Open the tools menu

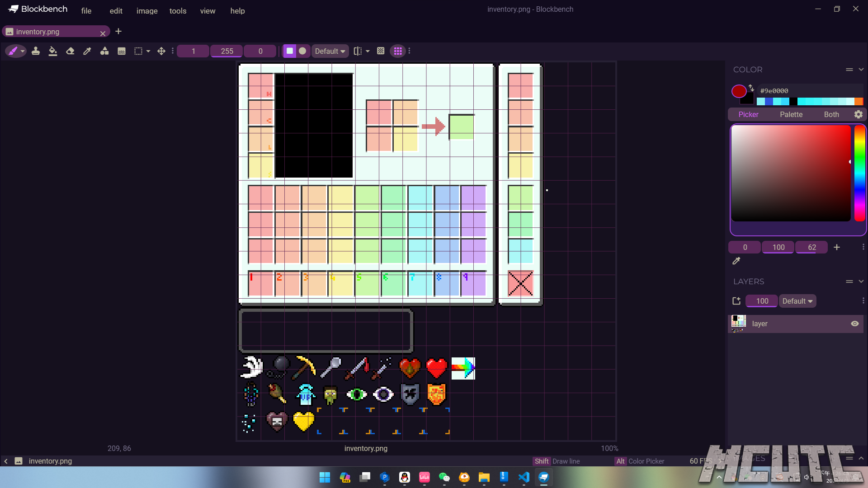click(x=178, y=11)
